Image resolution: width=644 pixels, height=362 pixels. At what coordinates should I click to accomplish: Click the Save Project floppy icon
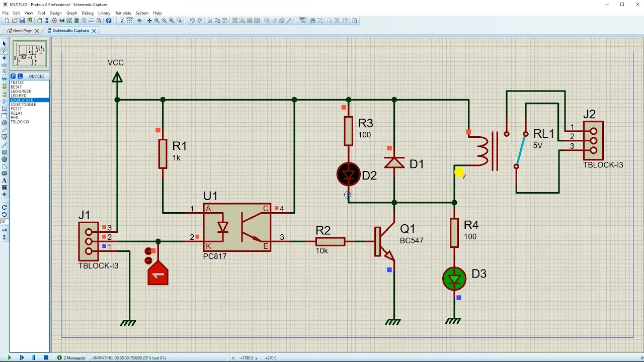pyautogui.click(x=22, y=21)
